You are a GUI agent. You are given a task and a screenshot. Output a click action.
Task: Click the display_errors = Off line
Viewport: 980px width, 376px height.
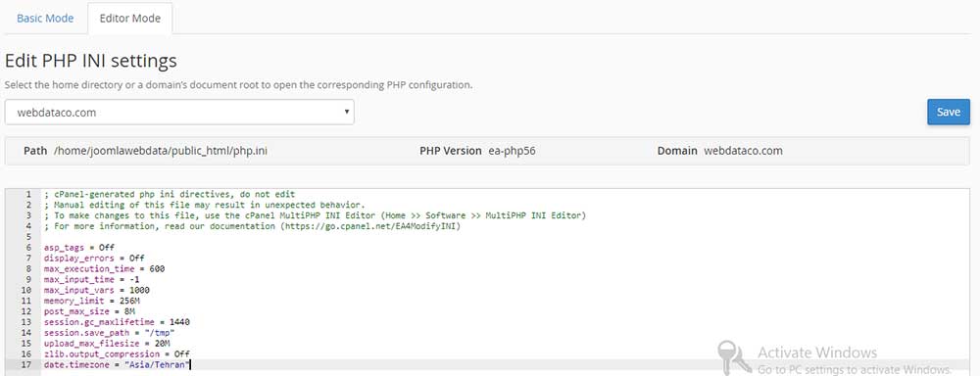pos(94,258)
